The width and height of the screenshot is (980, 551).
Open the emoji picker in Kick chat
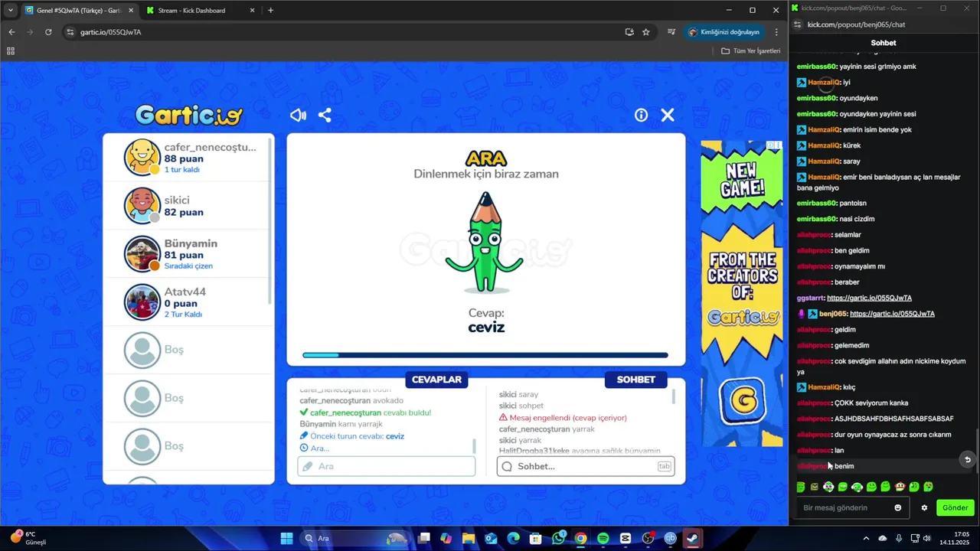[x=898, y=507]
